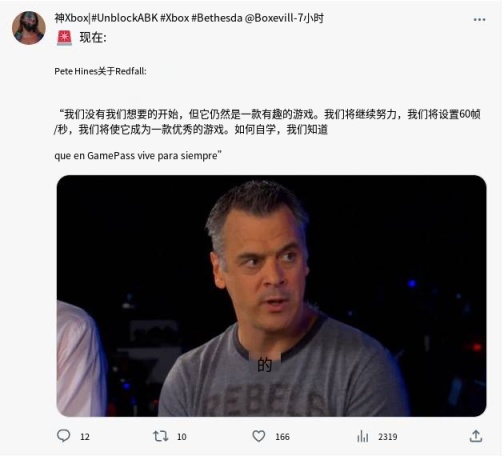Share the tweet using the upload arrow icon
This screenshot has width=504, height=456.
pyautogui.click(x=476, y=436)
